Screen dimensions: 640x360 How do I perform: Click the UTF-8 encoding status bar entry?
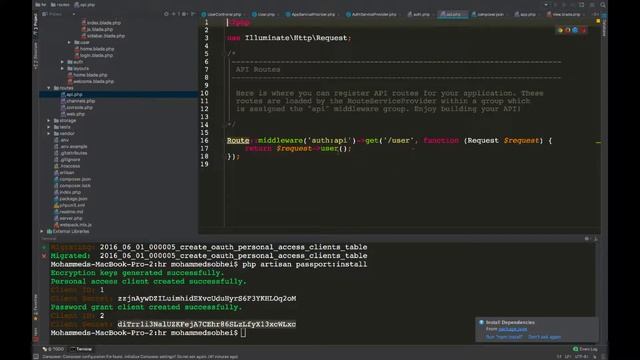581,357
